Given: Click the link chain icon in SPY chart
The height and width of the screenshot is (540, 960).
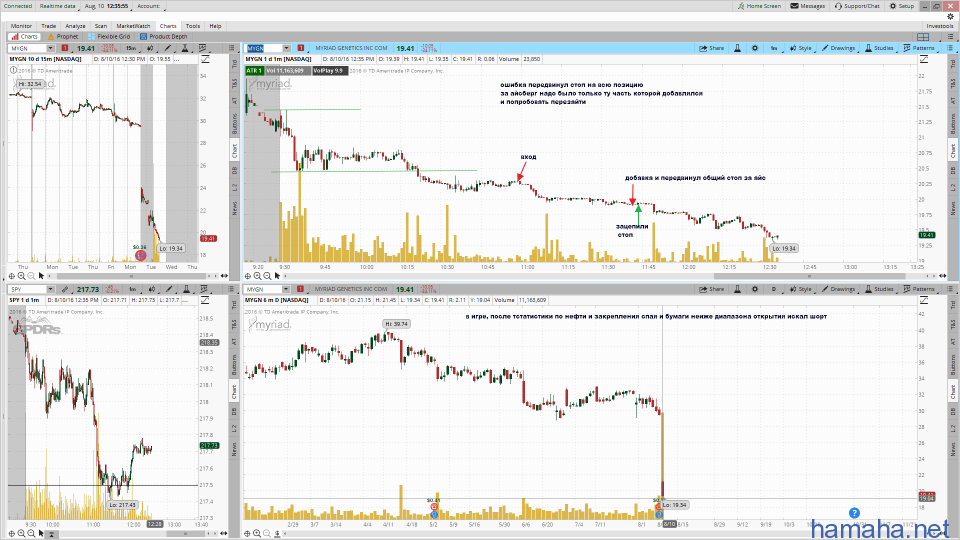Looking at the screenshot, I should tap(65, 290).
